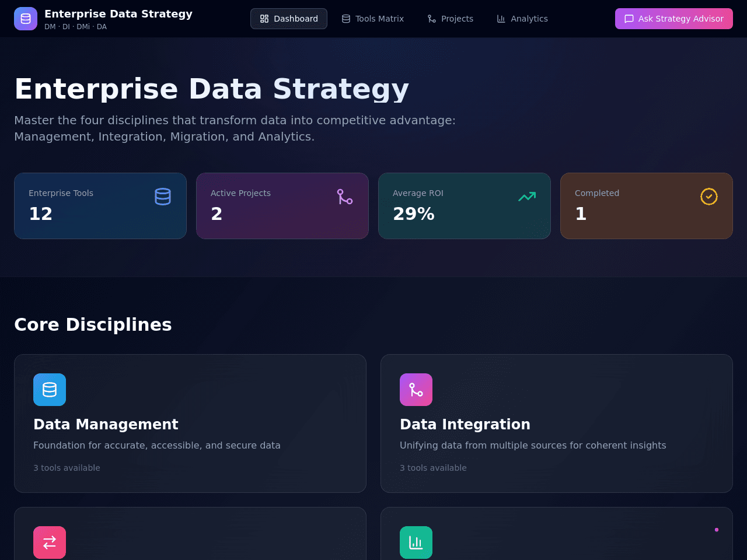The height and width of the screenshot is (560, 747).
Task: Open the Completed stat card
Action: coord(647,206)
